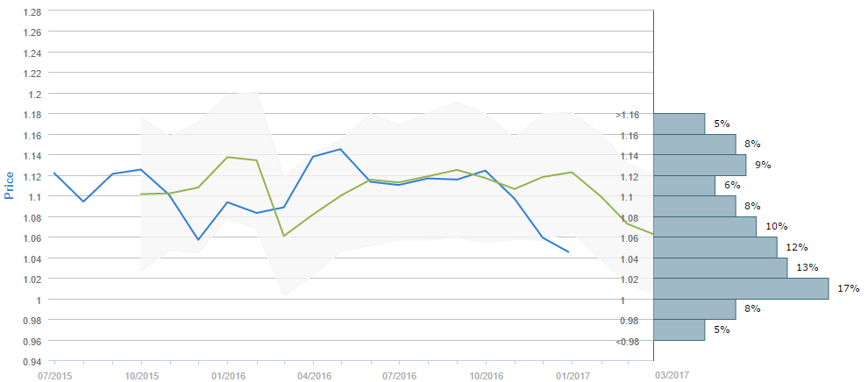The height and width of the screenshot is (382, 868).
Task: Click the 03/2017 date label
Action: click(x=673, y=375)
